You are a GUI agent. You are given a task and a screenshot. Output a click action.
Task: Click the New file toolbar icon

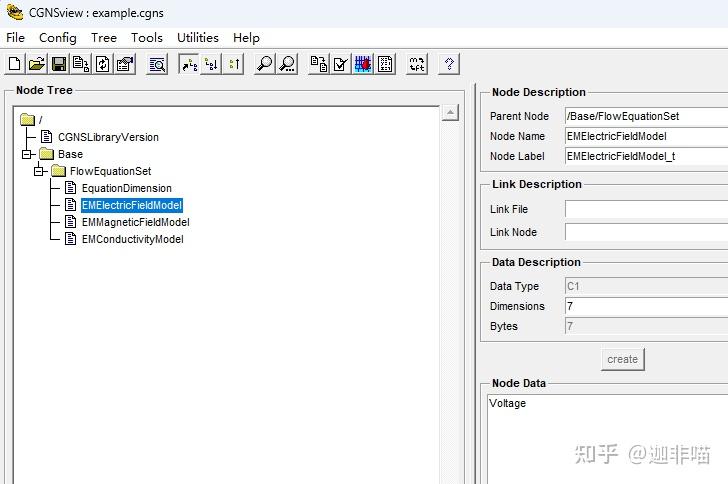coord(14,64)
